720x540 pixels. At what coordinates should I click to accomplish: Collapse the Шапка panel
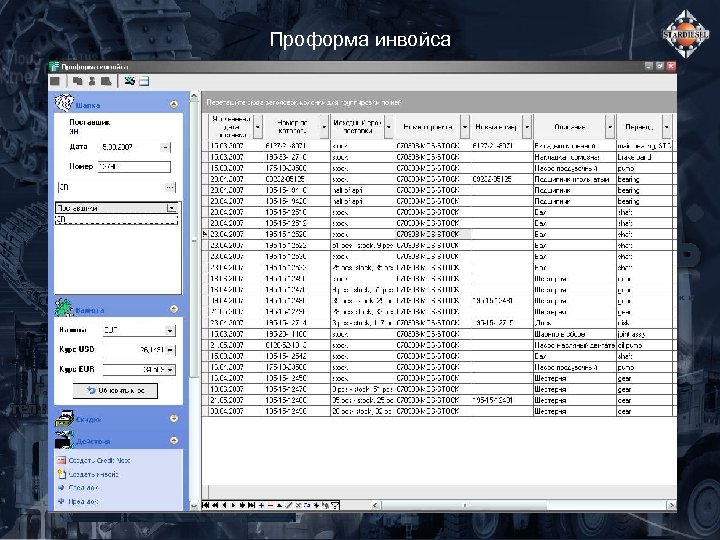(174, 105)
